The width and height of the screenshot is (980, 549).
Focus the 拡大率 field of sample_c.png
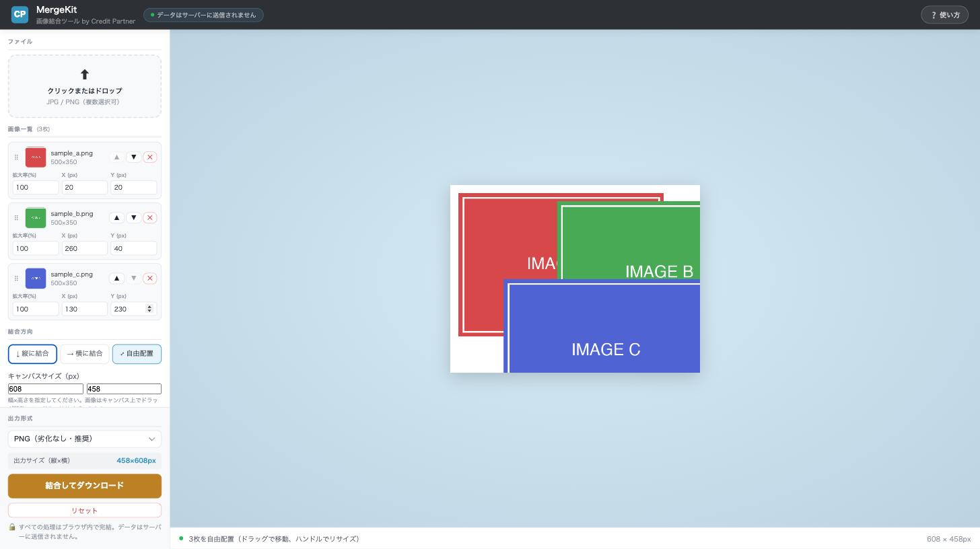[36, 309]
